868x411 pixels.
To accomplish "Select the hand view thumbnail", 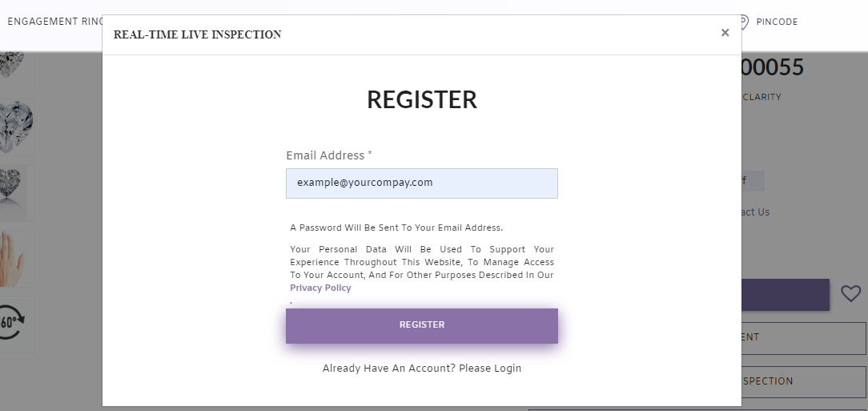I will pos(14,259).
